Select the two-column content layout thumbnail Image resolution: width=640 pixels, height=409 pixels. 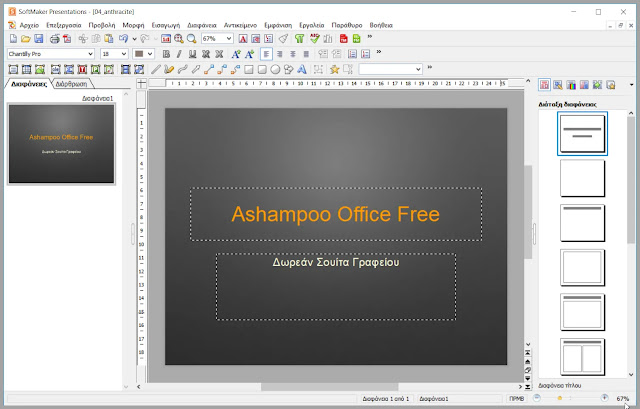[582, 357]
